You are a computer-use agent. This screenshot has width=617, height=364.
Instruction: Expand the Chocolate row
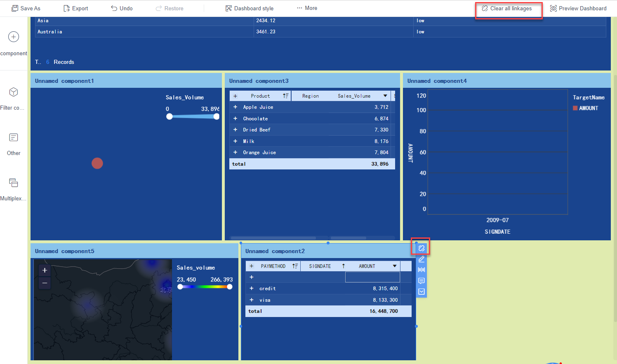point(235,119)
